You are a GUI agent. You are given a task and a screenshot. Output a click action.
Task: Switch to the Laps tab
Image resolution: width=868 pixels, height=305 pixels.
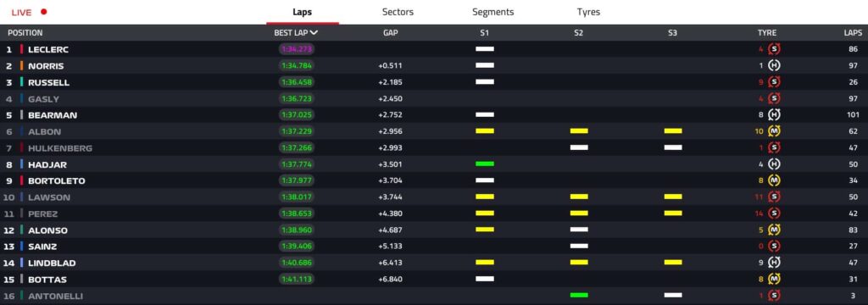point(303,12)
